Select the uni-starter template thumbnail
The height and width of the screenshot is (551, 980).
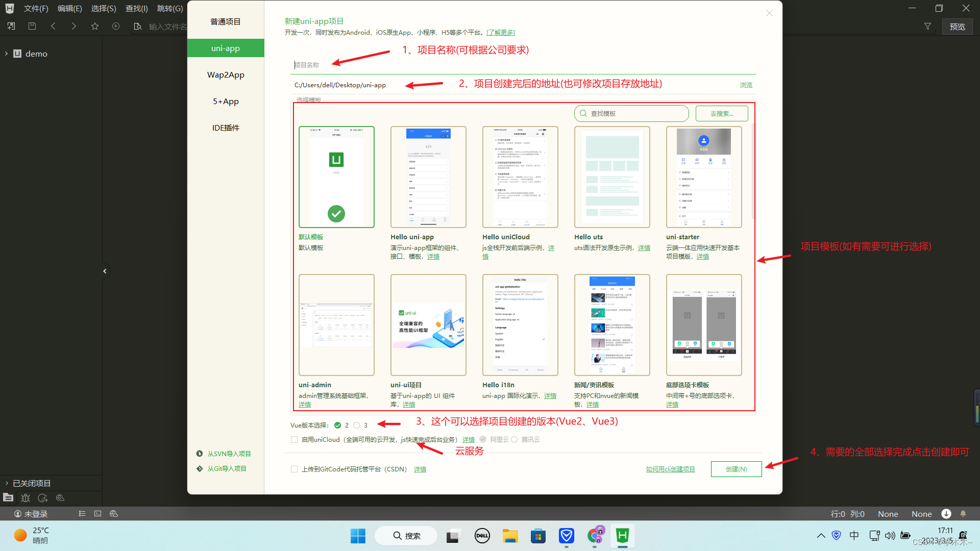point(704,177)
